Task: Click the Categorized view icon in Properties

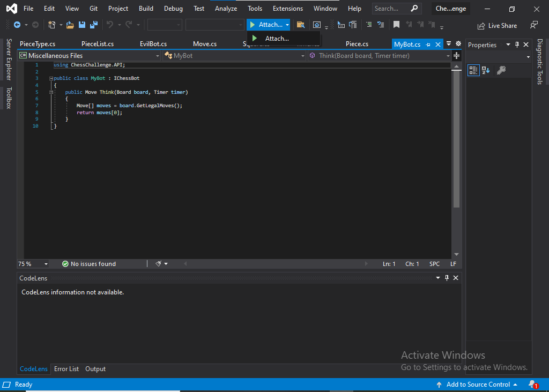Action: 473,70
